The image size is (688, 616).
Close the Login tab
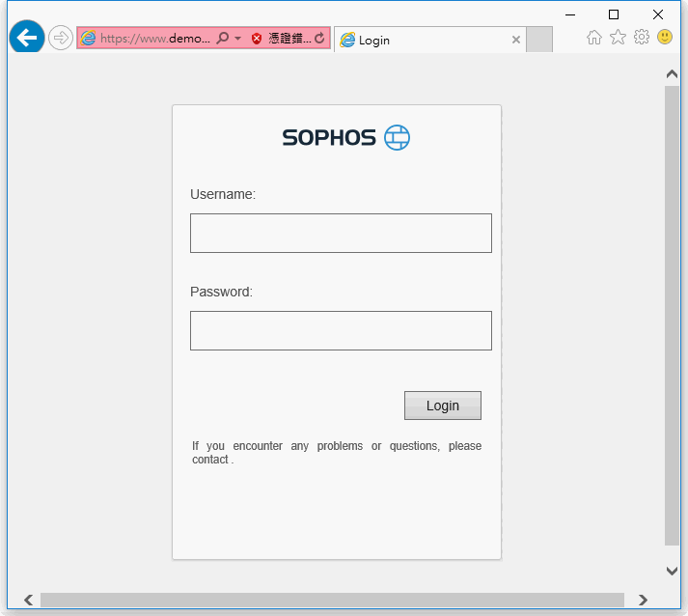pos(516,40)
